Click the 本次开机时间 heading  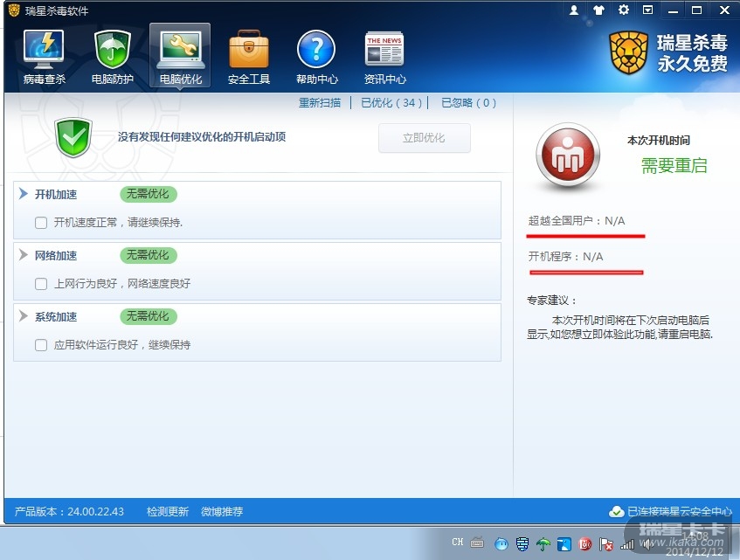pos(659,140)
